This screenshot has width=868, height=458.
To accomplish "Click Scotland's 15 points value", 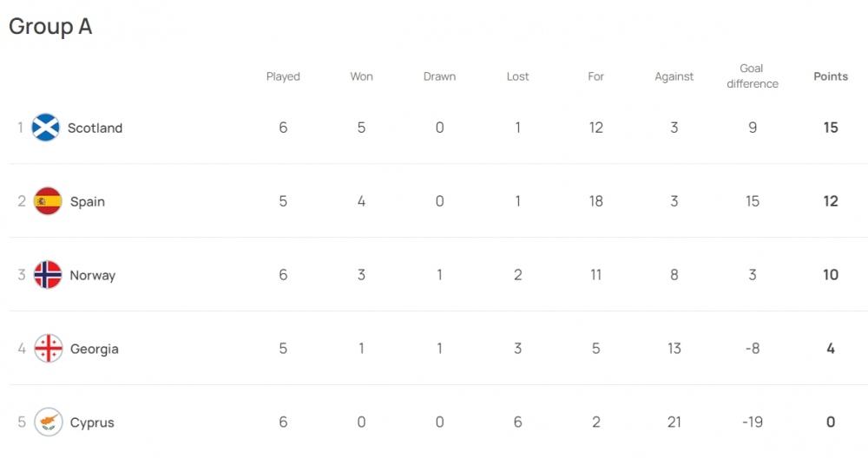I will (830, 128).
